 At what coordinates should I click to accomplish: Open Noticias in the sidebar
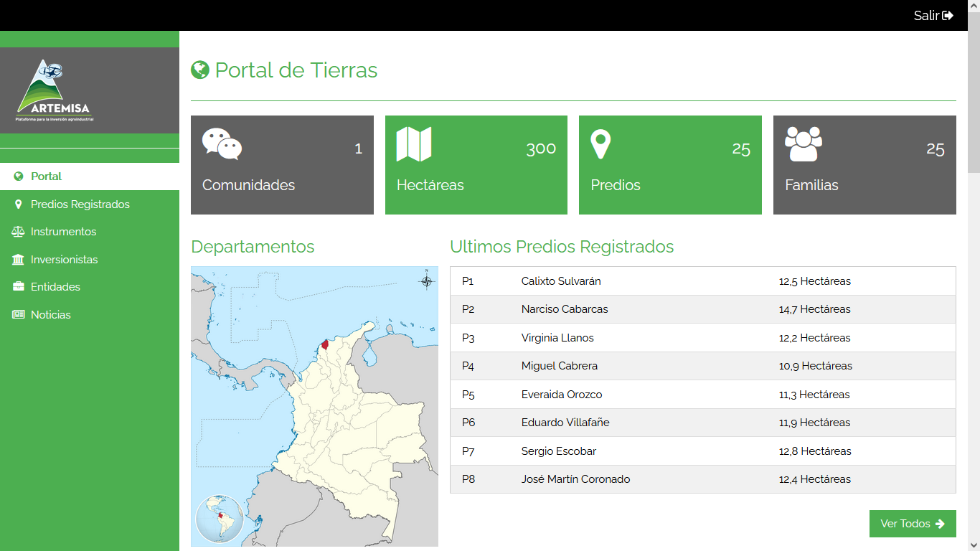pyautogui.click(x=90, y=315)
